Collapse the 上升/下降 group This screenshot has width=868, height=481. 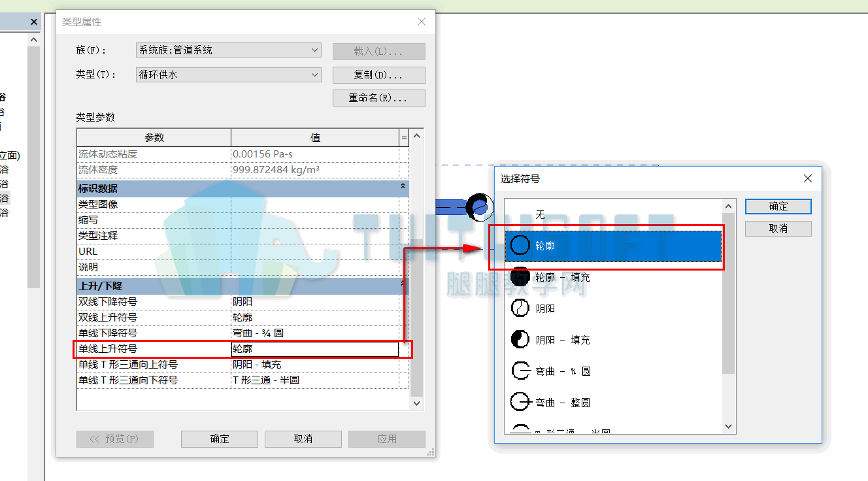(403, 285)
